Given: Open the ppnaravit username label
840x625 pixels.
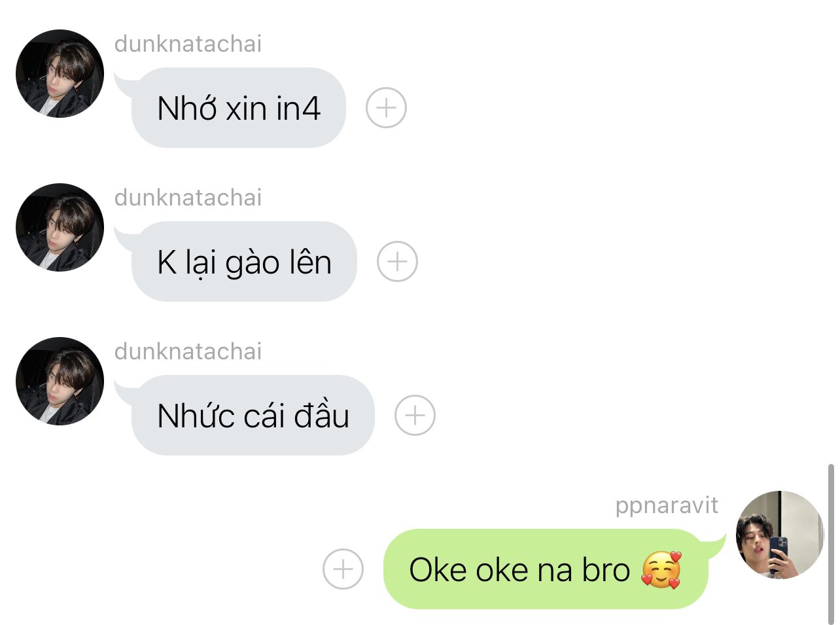Looking at the screenshot, I should point(667,506).
